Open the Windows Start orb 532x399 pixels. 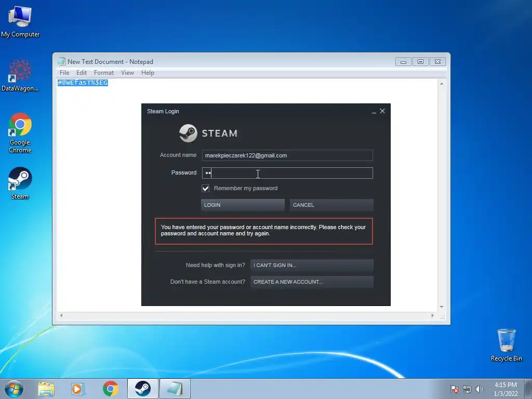(x=14, y=389)
